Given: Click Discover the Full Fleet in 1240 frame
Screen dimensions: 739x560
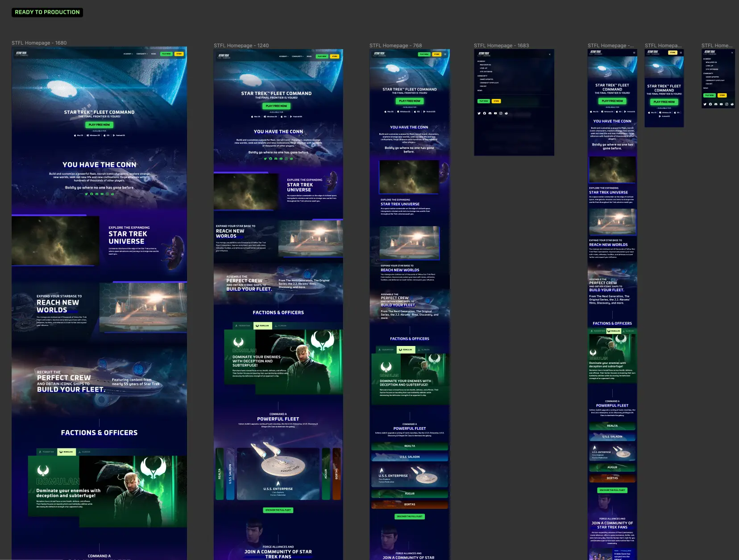Looking at the screenshot, I should tap(278, 510).
